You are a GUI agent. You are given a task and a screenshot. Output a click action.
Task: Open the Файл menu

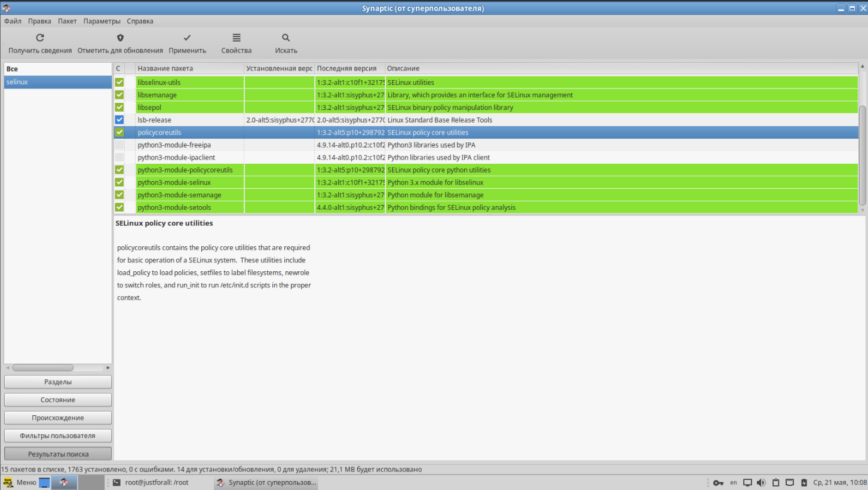pyautogui.click(x=13, y=21)
